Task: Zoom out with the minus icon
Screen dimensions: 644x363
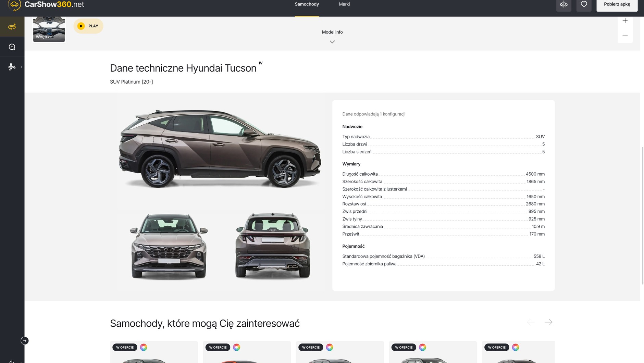Action: click(625, 36)
